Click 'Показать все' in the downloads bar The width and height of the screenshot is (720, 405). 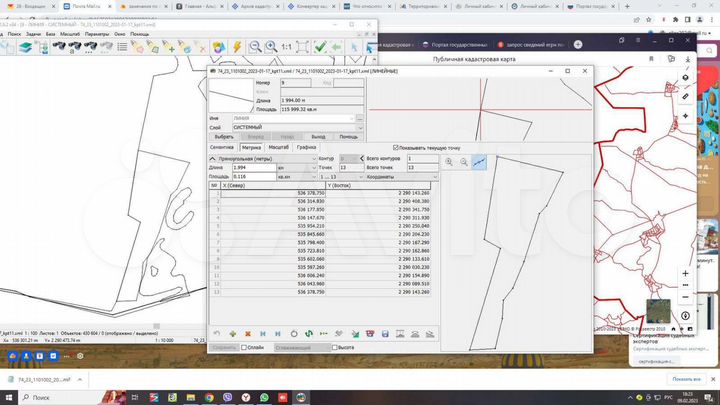[x=686, y=379]
